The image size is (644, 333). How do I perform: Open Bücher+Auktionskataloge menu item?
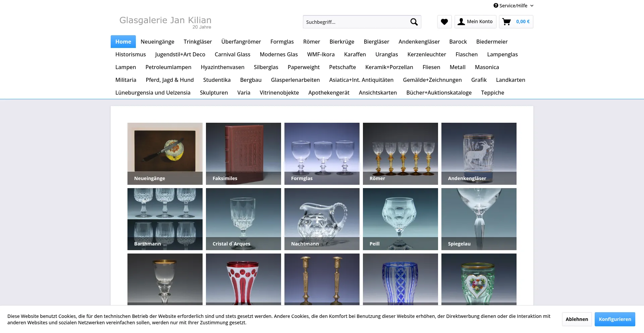[x=439, y=93]
